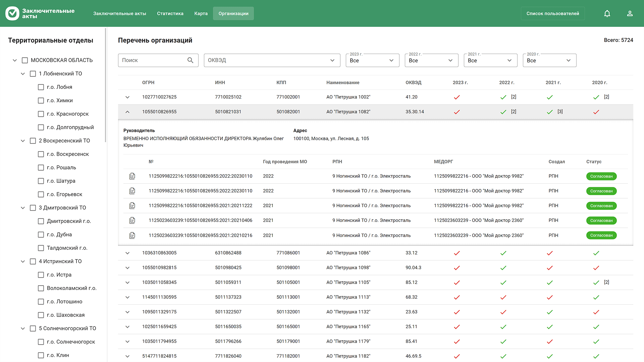Screen dimensions: 644x362
Task: Click organization name АО "Петрушка 1086"
Action: click(x=348, y=253)
